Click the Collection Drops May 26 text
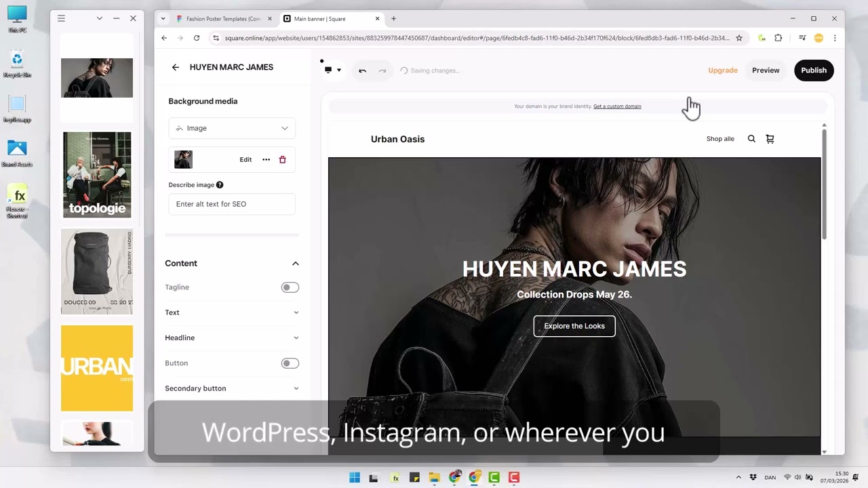 (x=574, y=294)
